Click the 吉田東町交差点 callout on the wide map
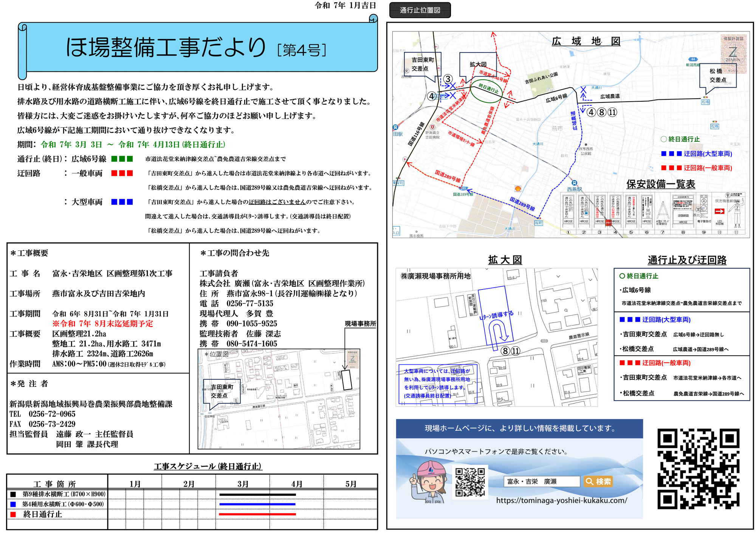 tap(422, 64)
